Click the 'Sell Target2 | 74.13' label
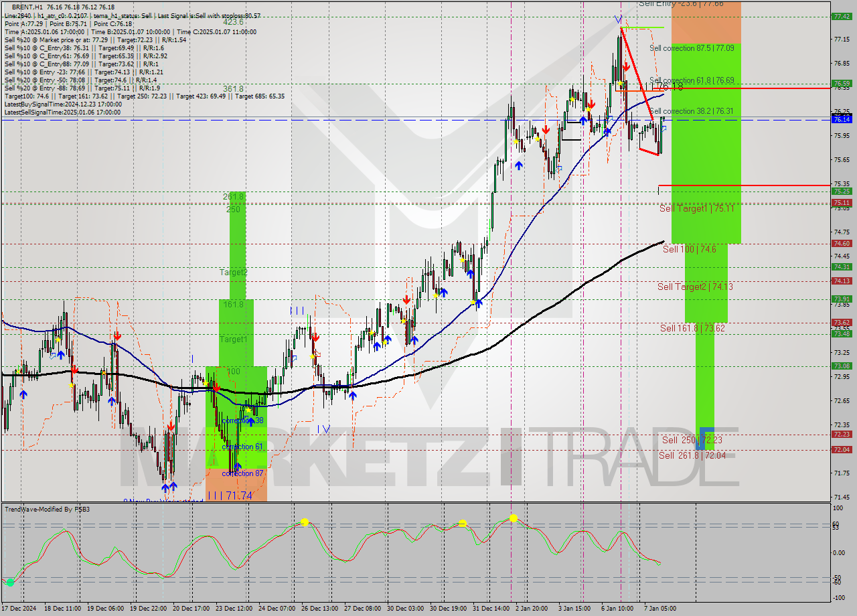 point(695,287)
